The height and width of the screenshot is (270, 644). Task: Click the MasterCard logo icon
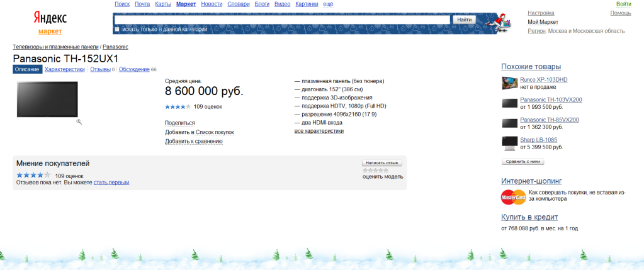(x=513, y=198)
